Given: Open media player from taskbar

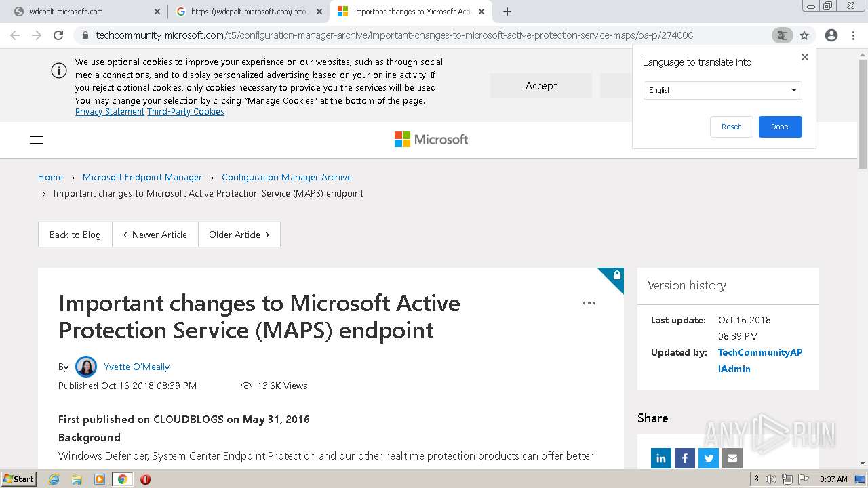Looking at the screenshot, I should pyautogui.click(x=100, y=479).
